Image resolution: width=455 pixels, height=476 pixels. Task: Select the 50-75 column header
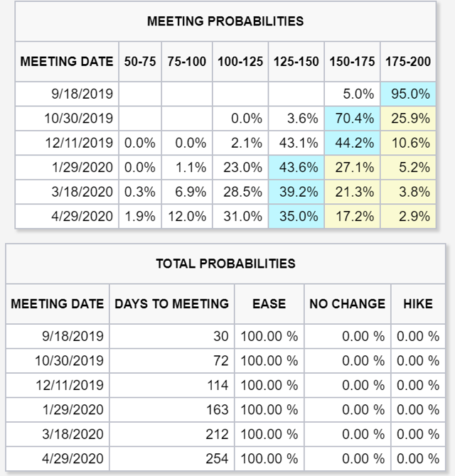tap(140, 62)
